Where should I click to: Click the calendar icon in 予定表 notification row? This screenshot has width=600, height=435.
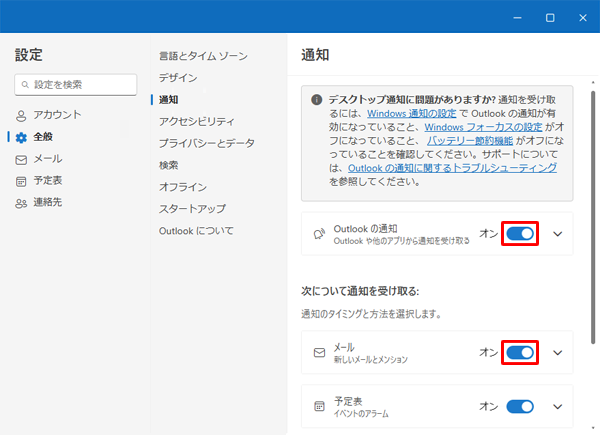(319, 406)
